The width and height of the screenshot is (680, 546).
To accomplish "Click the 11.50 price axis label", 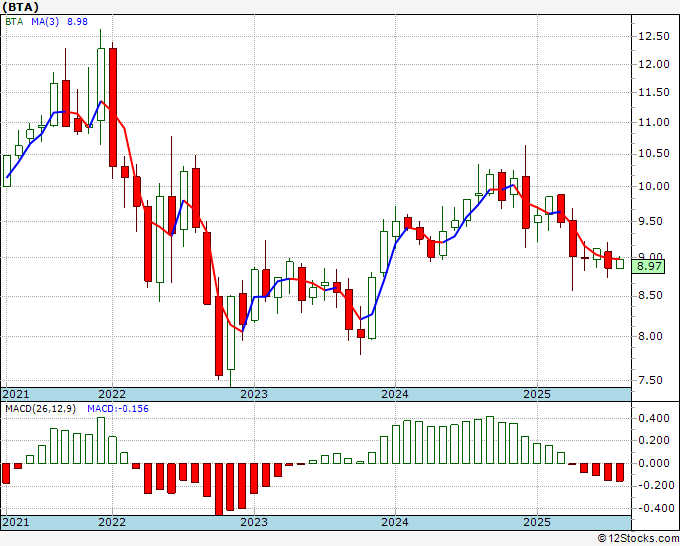I will [654, 92].
